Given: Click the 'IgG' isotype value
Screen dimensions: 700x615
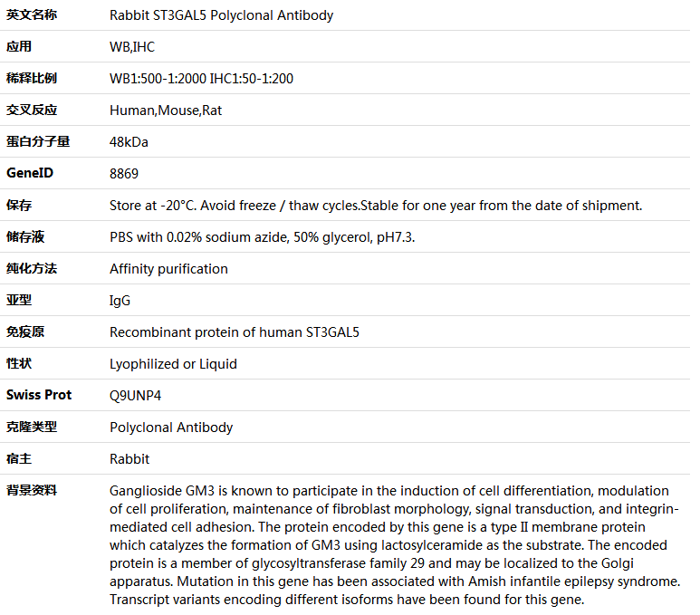Looking at the screenshot, I should pyautogui.click(x=120, y=301).
